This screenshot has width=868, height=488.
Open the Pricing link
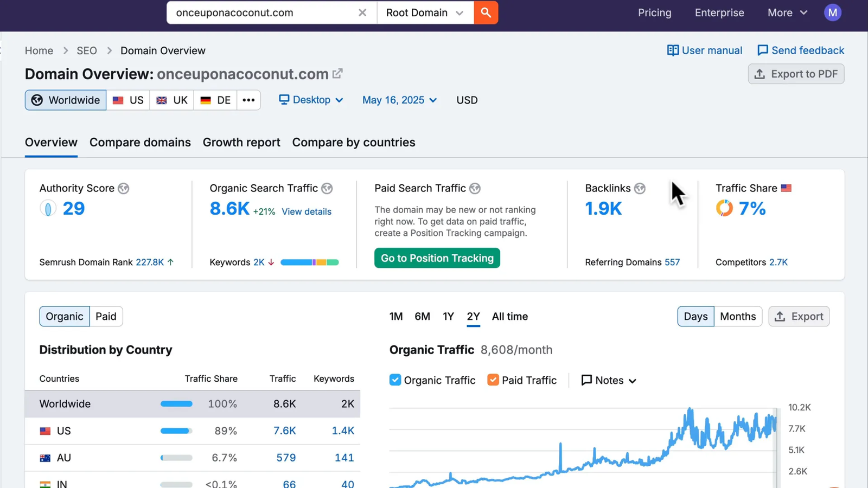(654, 12)
